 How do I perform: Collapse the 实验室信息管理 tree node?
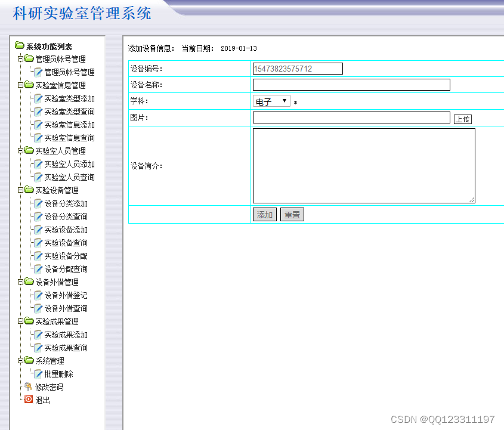tap(20, 85)
